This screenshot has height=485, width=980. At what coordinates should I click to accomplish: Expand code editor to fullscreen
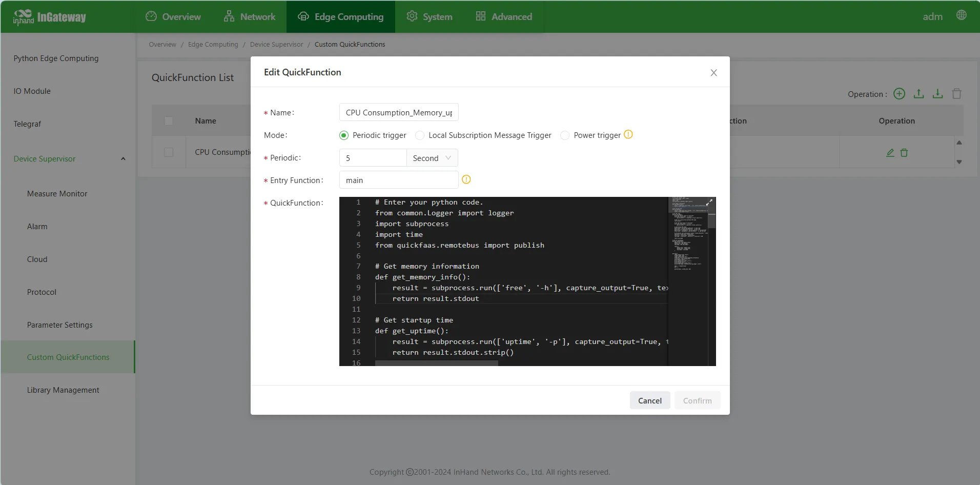pos(710,203)
